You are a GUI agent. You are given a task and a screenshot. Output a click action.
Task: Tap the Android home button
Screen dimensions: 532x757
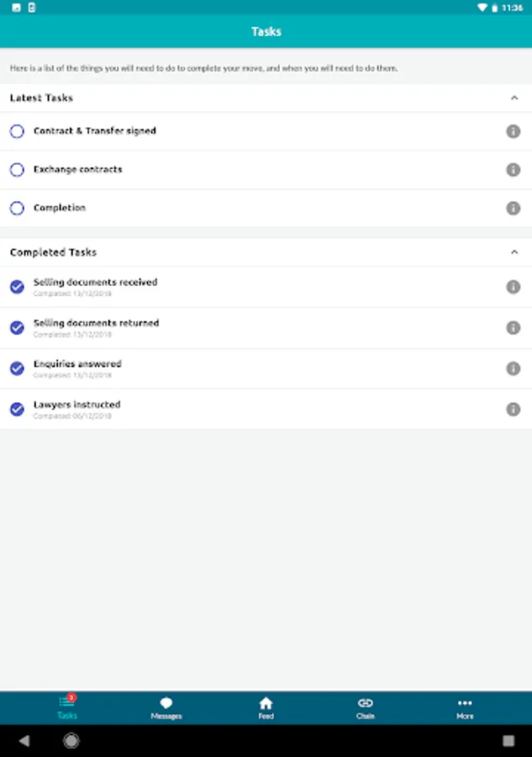point(71,741)
